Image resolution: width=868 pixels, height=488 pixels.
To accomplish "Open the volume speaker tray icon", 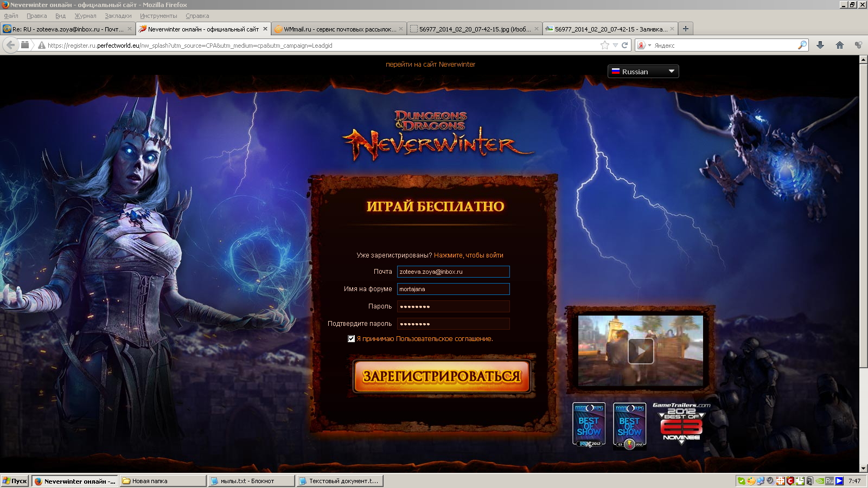I will 770,481.
